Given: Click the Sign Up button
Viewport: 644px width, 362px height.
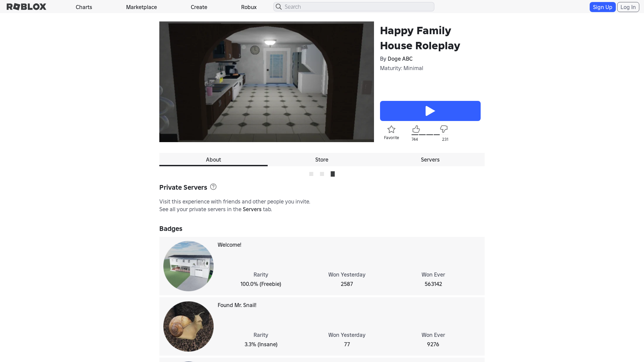Looking at the screenshot, I should pyautogui.click(x=602, y=7).
